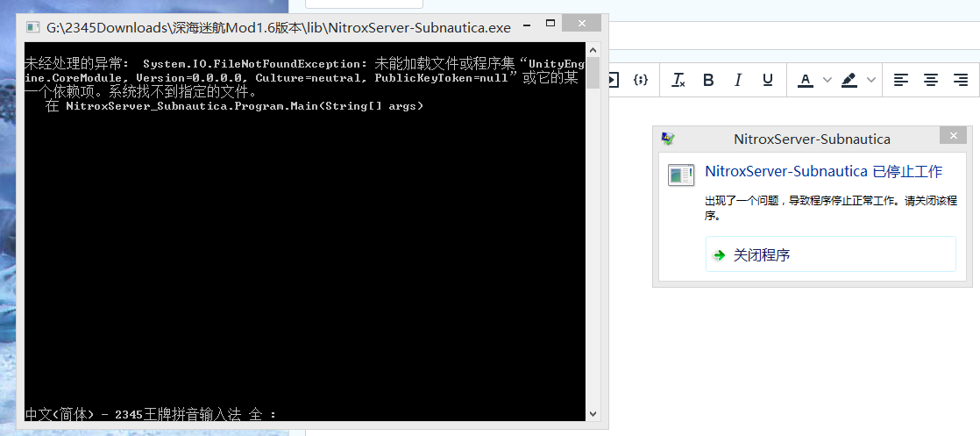Screen dimensions: 980x436
Task: Insert a code block in editor
Action: point(641,80)
